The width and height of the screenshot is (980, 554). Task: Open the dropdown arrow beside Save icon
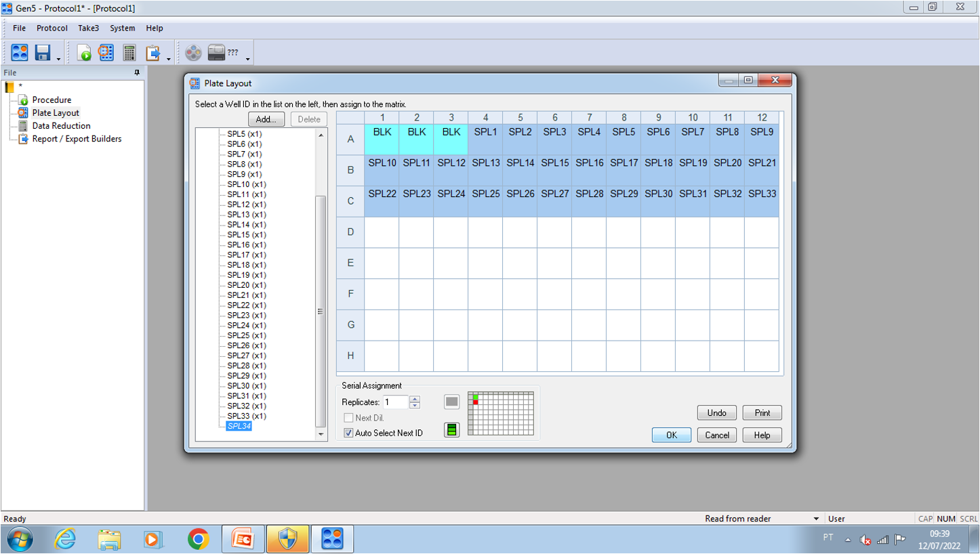[x=58, y=60]
